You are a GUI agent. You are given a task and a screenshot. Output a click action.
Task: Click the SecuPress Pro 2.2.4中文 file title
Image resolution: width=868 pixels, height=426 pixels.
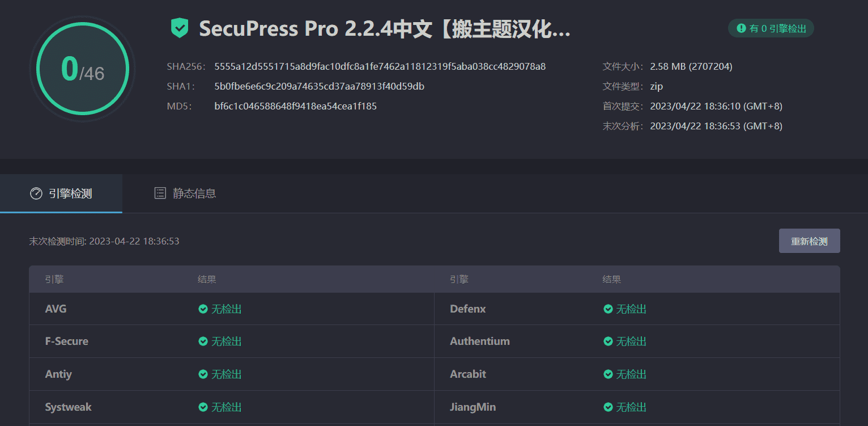(x=385, y=28)
